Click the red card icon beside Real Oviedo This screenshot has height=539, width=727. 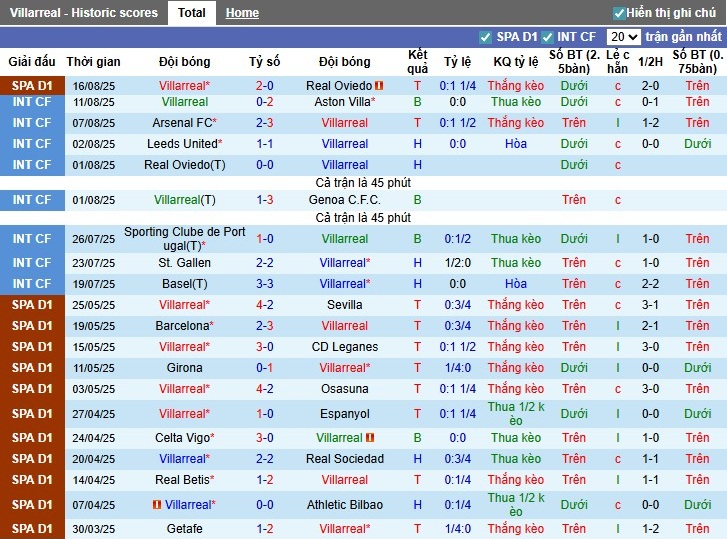[x=380, y=87]
